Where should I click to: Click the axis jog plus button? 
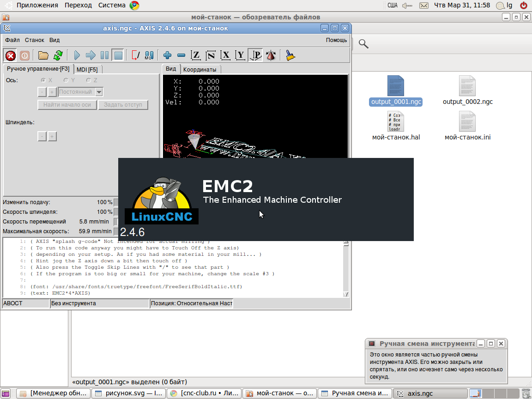pos(52,92)
